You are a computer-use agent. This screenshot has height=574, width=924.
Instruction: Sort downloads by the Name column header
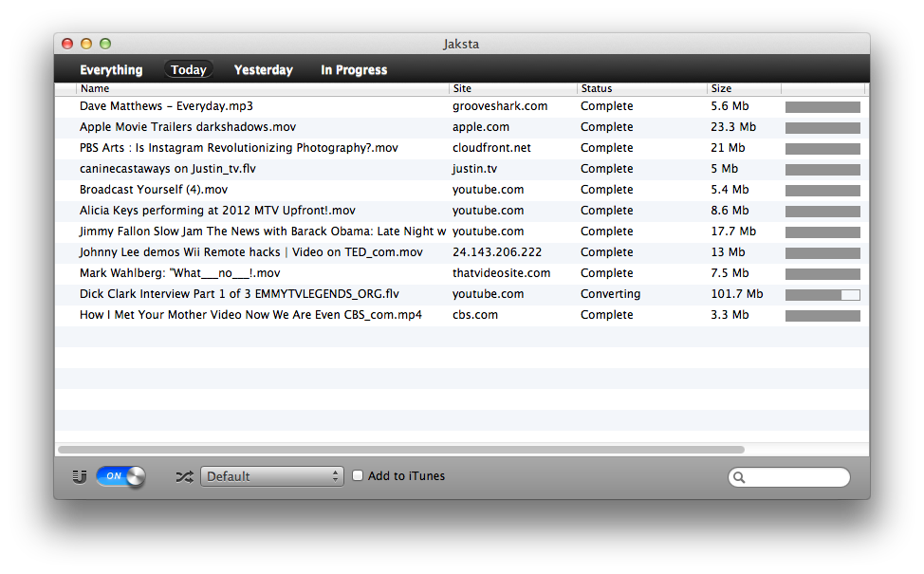(x=263, y=88)
